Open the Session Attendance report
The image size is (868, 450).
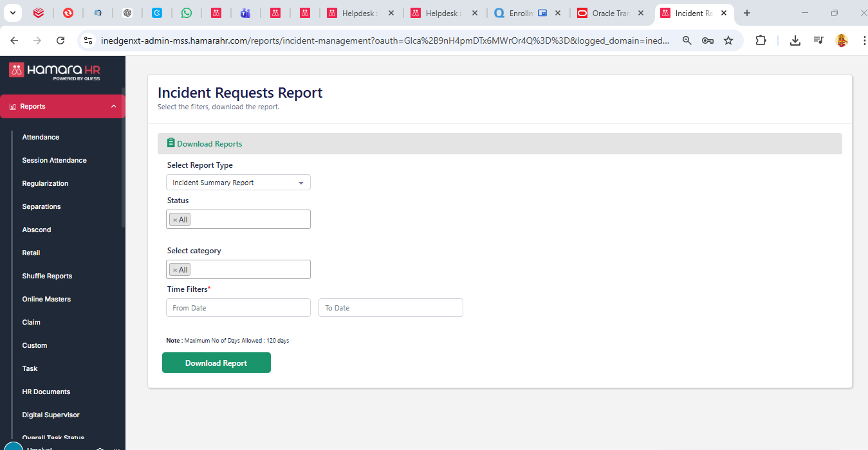[x=54, y=160]
